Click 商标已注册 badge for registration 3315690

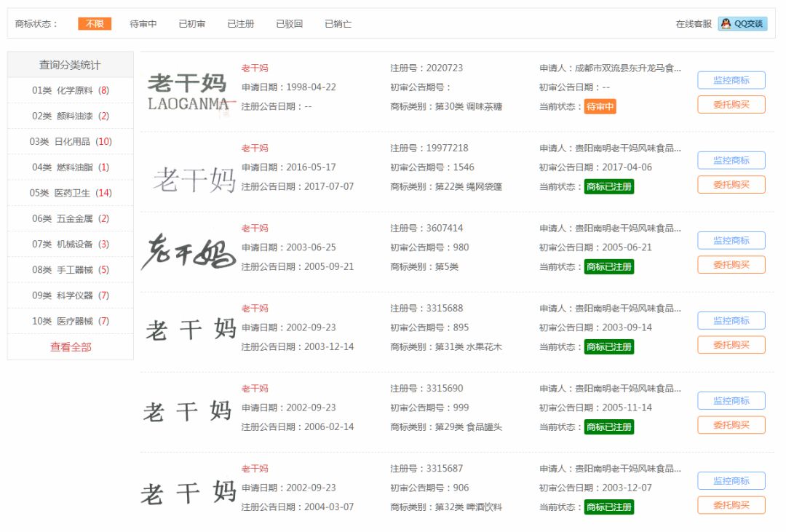pos(609,427)
